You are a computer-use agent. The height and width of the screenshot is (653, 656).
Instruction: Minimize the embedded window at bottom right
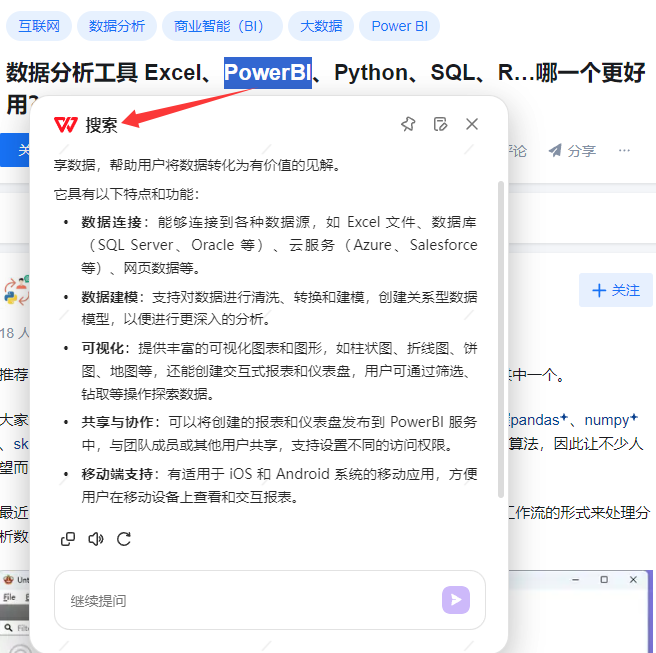(575, 579)
